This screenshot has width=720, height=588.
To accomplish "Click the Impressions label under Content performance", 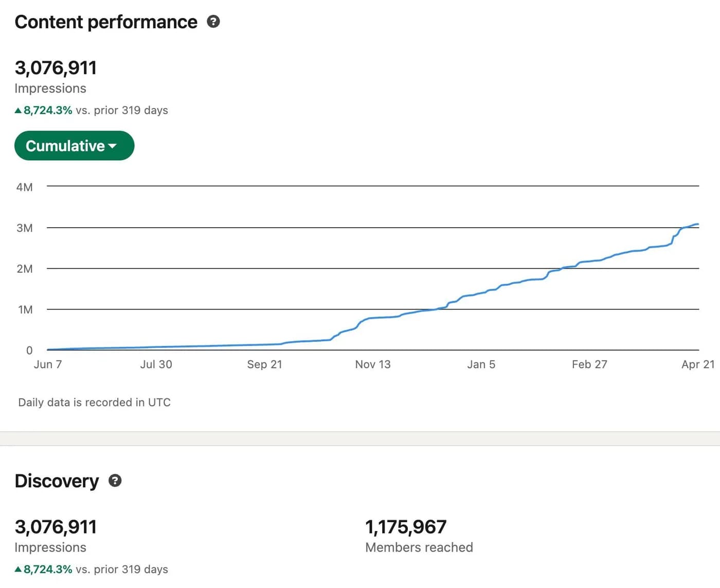I will [x=50, y=88].
